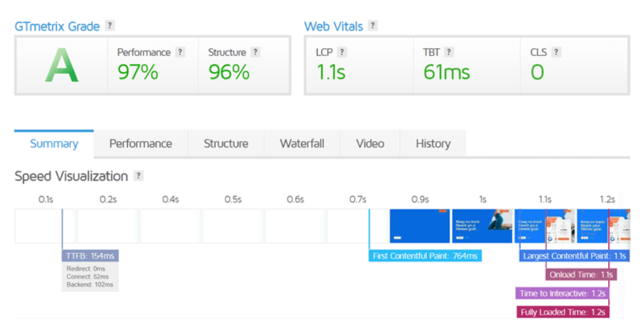The width and height of the screenshot is (644, 328).
Task: Click the 96% structure score
Action: pyautogui.click(x=229, y=72)
